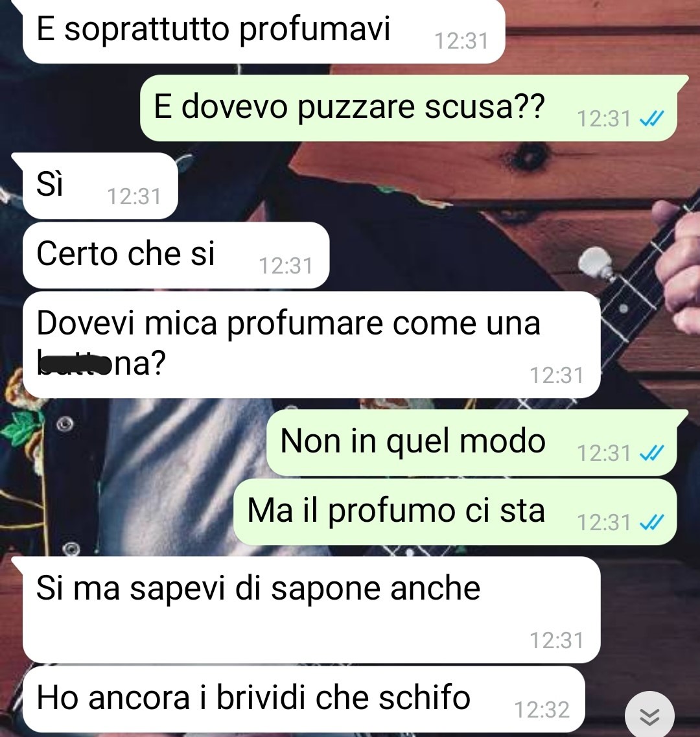Tap the 'Dovevi mica profumare come una' bubble

[311, 345]
